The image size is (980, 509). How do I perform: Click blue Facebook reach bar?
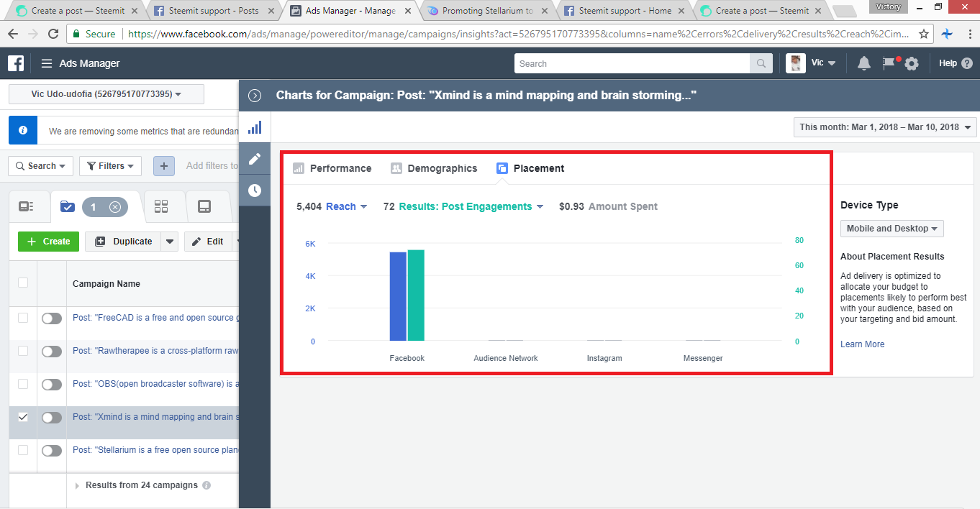[398, 296]
